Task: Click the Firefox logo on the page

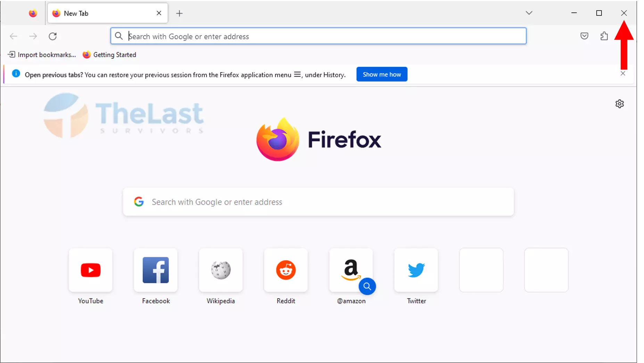Action: pyautogui.click(x=319, y=139)
